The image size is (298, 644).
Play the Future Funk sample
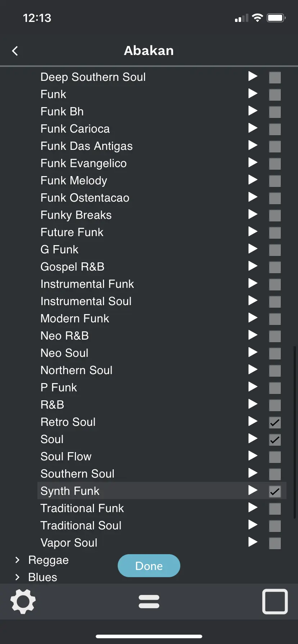click(x=253, y=232)
